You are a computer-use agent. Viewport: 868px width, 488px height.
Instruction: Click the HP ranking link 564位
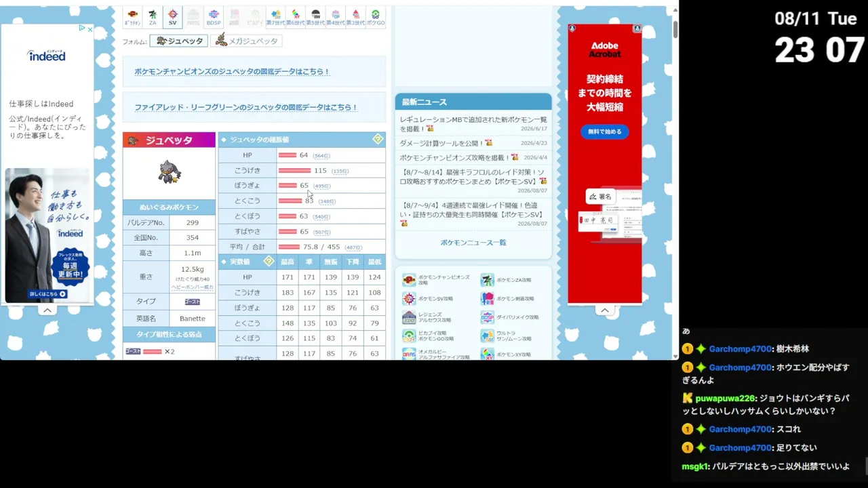pos(321,156)
